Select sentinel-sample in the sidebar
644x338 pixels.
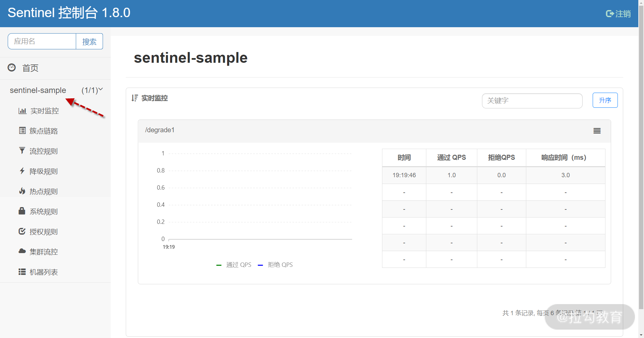tap(38, 90)
